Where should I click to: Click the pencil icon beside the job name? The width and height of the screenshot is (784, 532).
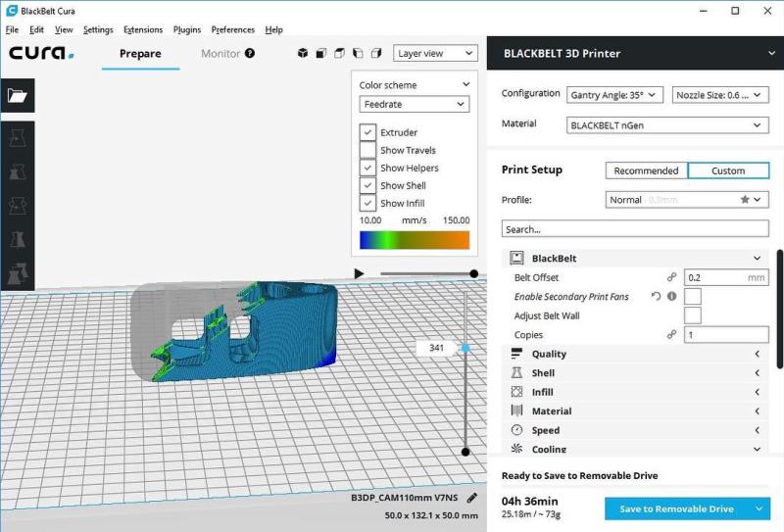(472, 498)
